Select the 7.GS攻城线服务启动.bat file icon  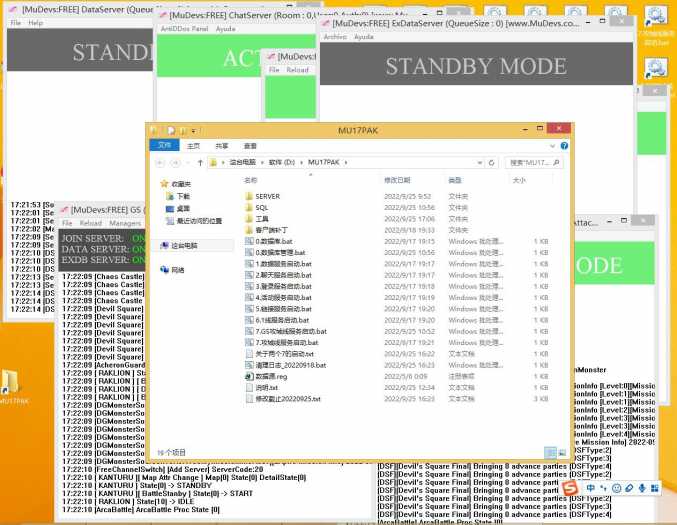249,331
